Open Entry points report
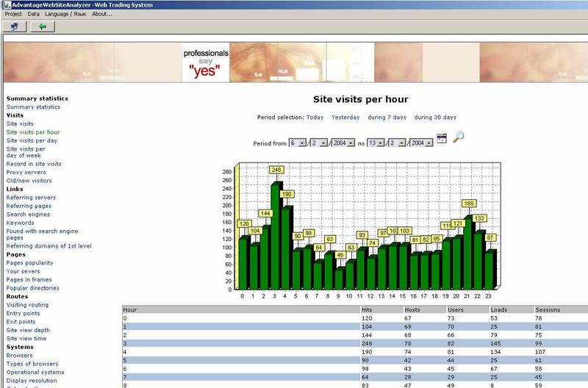Viewport: 588px width, 388px height. [x=23, y=313]
